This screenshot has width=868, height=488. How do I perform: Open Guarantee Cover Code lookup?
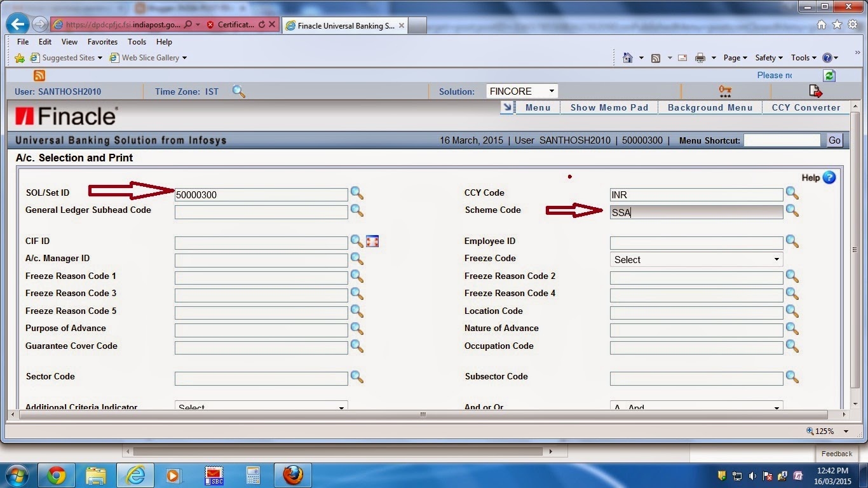357,346
